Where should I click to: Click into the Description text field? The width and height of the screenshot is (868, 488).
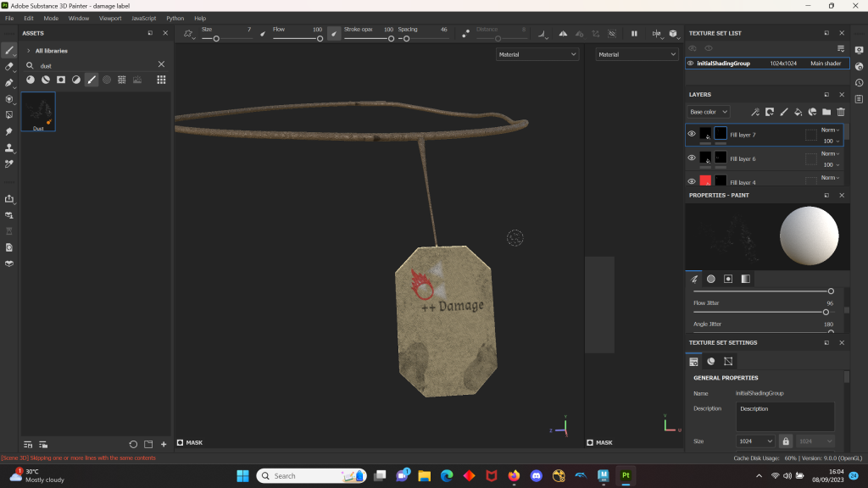(785, 417)
